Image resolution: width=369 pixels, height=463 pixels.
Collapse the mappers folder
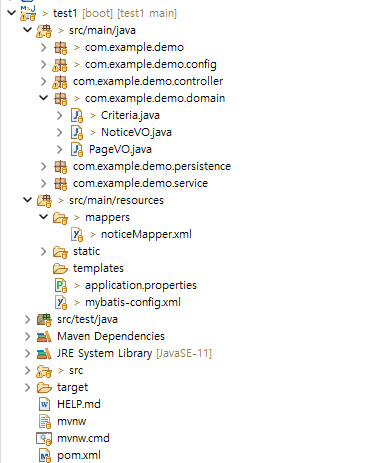click(44, 217)
